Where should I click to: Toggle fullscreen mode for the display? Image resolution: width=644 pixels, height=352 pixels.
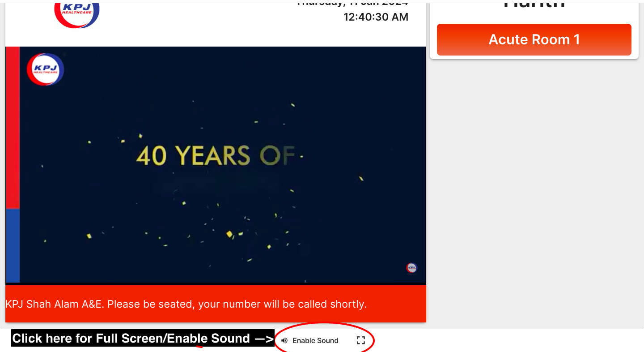[x=361, y=340]
